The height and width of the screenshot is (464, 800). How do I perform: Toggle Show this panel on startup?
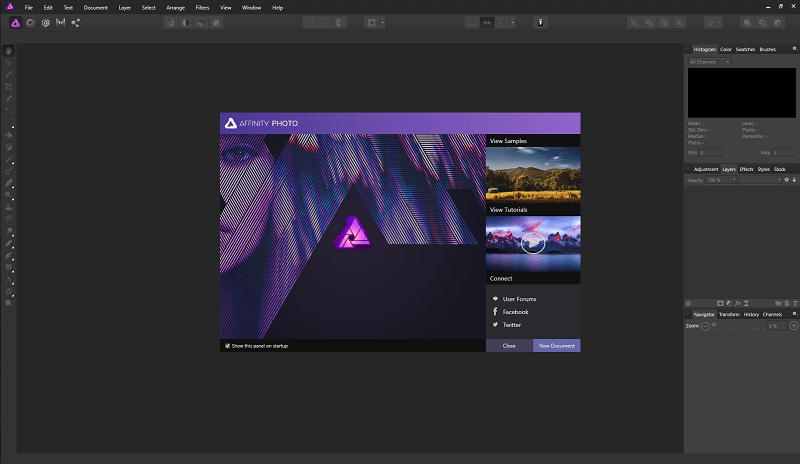click(228, 346)
